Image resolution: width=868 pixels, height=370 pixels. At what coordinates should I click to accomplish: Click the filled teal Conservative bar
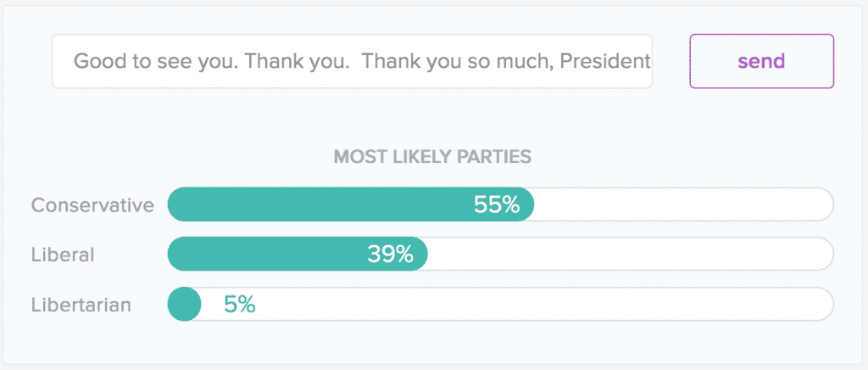click(x=322, y=205)
